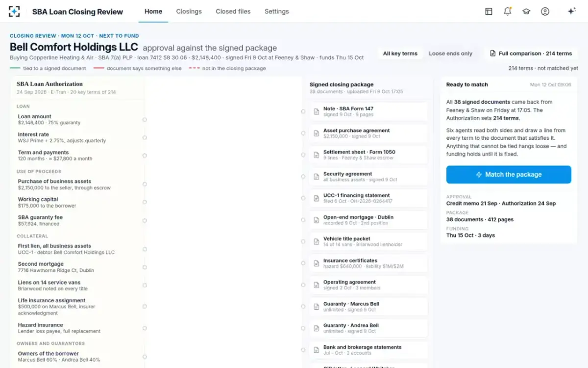
Task: Open the Closings tab
Action: click(x=189, y=11)
